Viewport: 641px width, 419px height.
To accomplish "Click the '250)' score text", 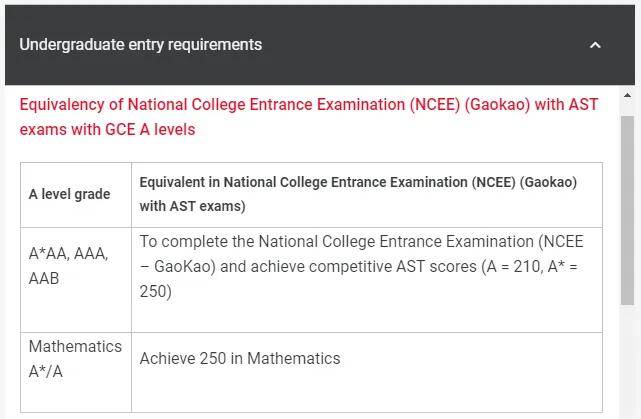I will click(155, 291).
